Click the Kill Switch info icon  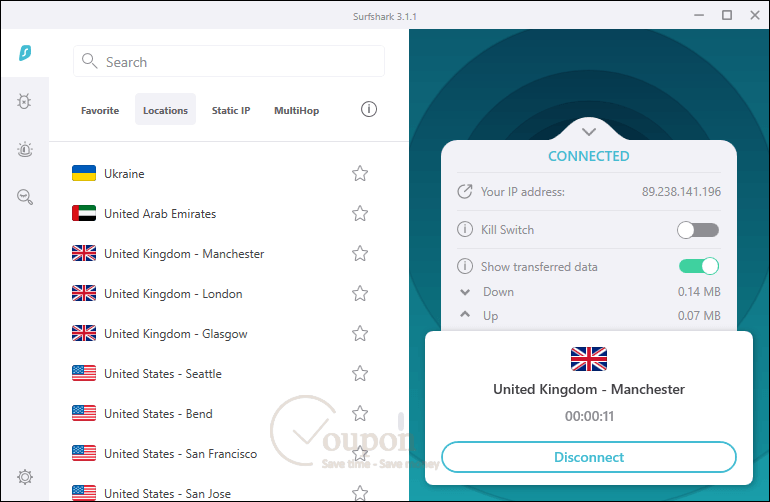(465, 229)
